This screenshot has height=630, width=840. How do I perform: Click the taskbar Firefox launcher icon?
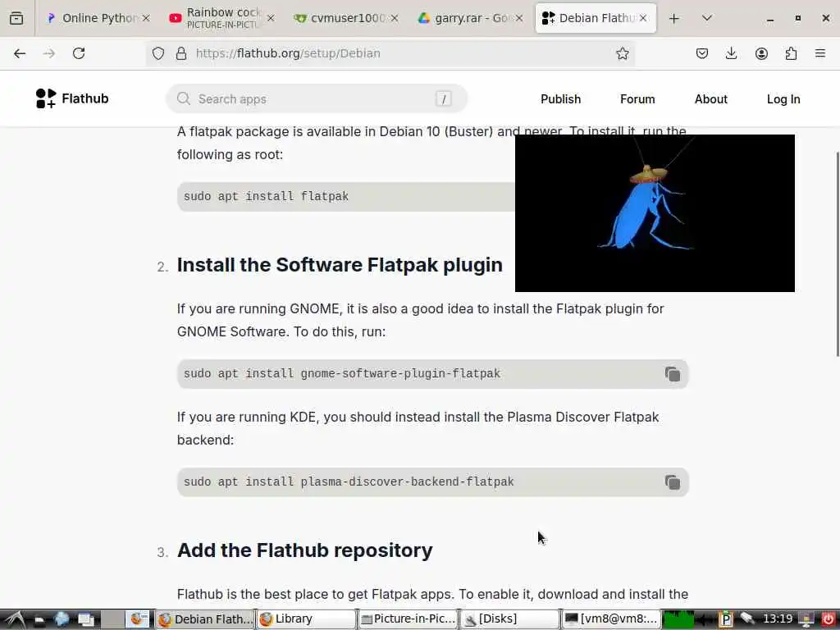(x=139, y=619)
